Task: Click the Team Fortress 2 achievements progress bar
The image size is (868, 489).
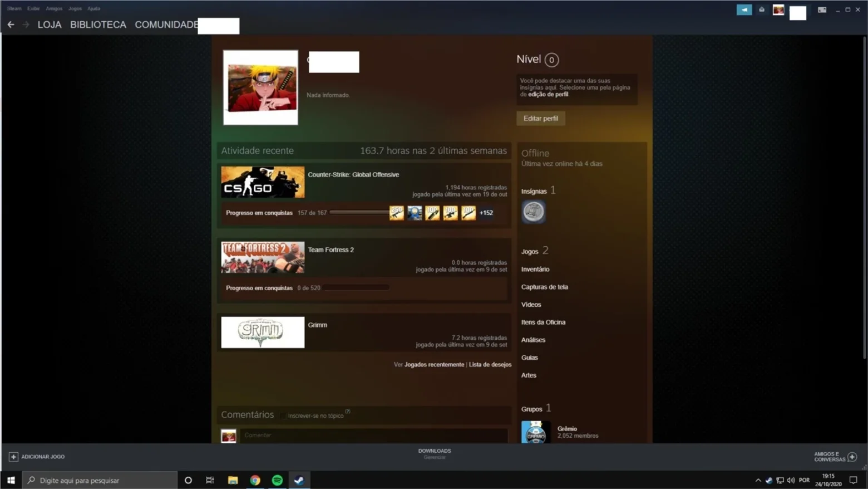Action: (356, 287)
